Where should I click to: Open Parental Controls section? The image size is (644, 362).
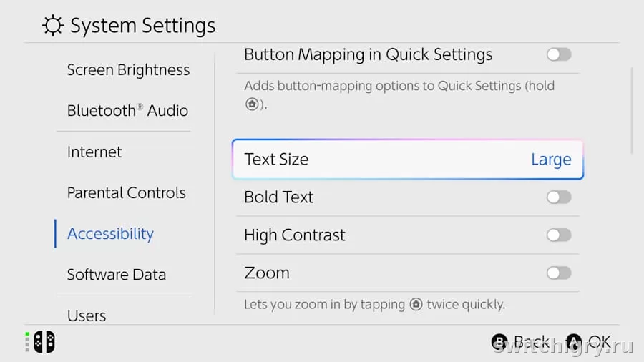pos(126,192)
